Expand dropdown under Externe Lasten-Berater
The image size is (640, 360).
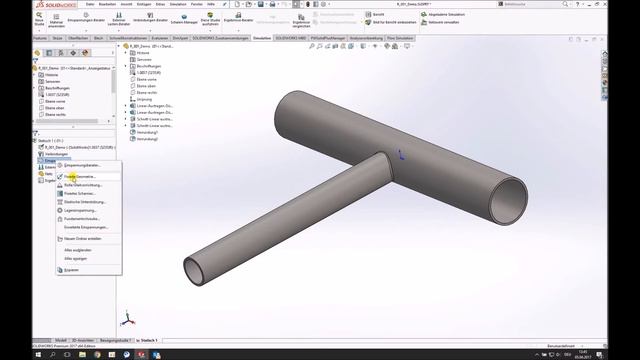[x=119, y=30]
